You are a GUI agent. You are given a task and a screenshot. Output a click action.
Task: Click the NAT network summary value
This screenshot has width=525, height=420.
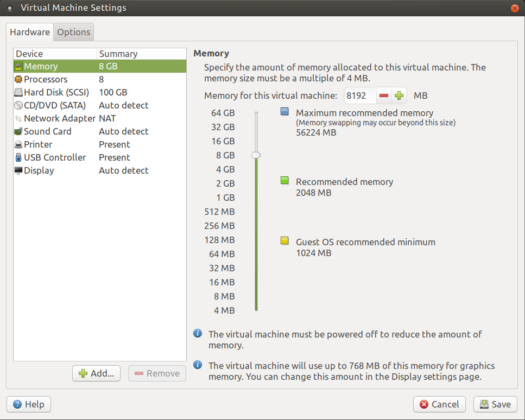(107, 118)
